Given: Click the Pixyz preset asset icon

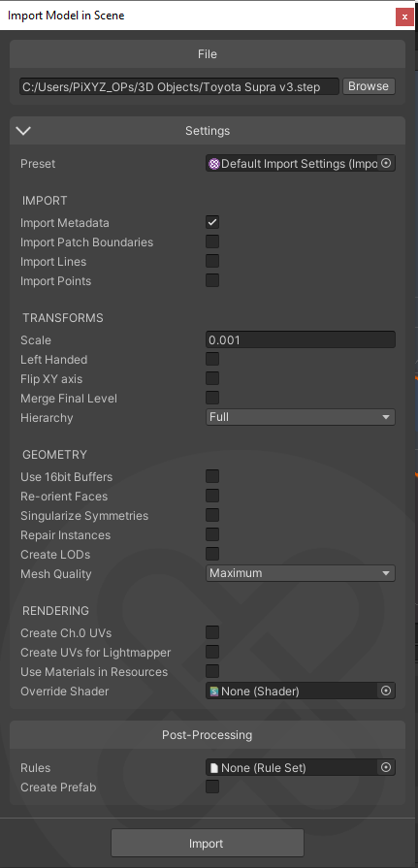Looking at the screenshot, I should click(x=214, y=163).
